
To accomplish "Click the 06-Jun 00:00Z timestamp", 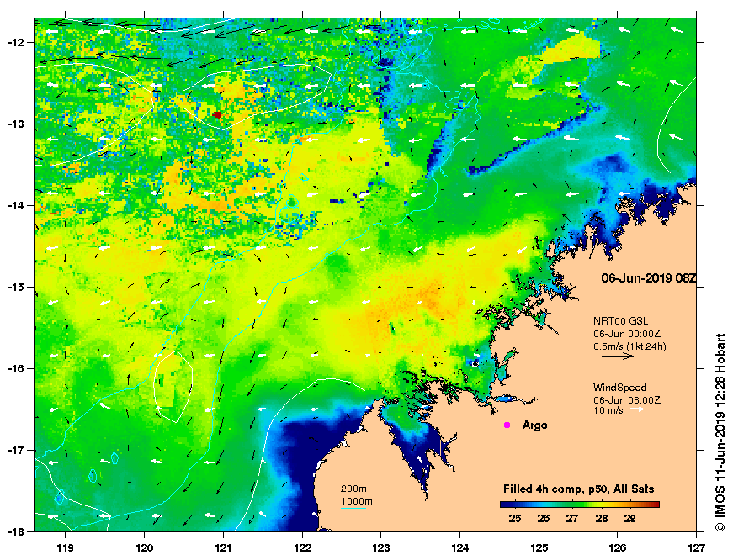I will pyautogui.click(x=627, y=334).
